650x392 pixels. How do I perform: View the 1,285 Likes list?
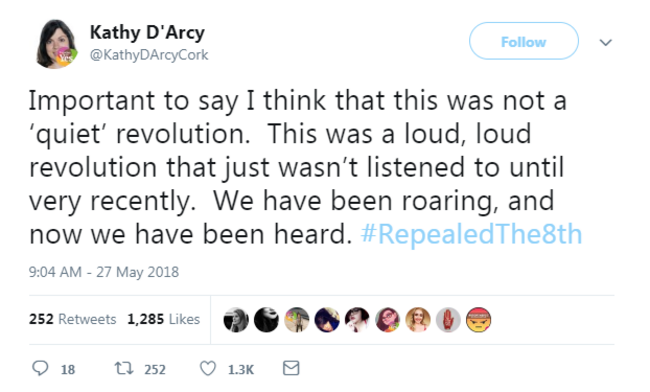(163, 319)
